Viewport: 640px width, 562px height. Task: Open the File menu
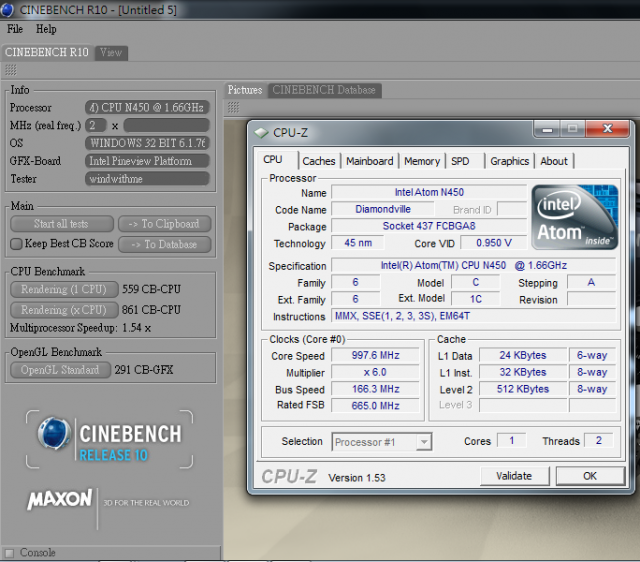coord(15,29)
